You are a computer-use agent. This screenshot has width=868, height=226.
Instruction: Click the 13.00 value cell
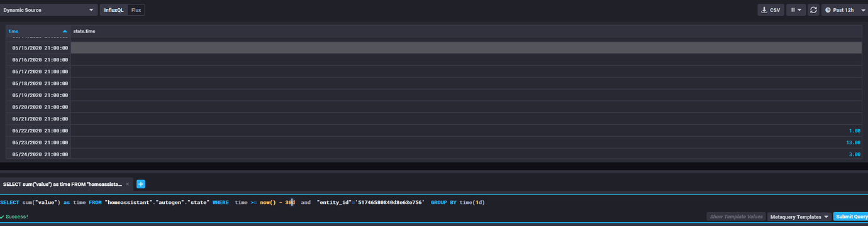[466, 143]
